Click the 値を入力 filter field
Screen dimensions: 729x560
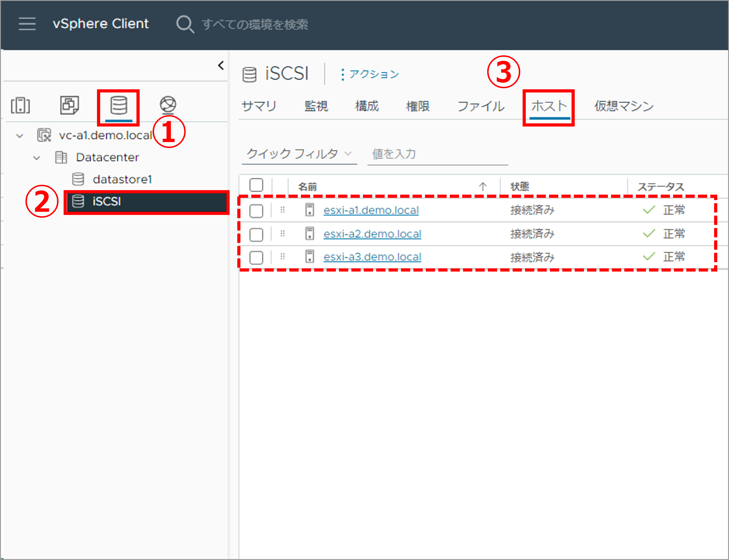[438, 154]
